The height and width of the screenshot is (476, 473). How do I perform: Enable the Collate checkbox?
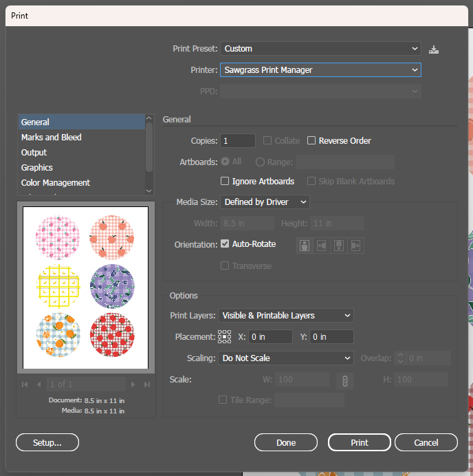pyautogui.click(x=267, y=140)
